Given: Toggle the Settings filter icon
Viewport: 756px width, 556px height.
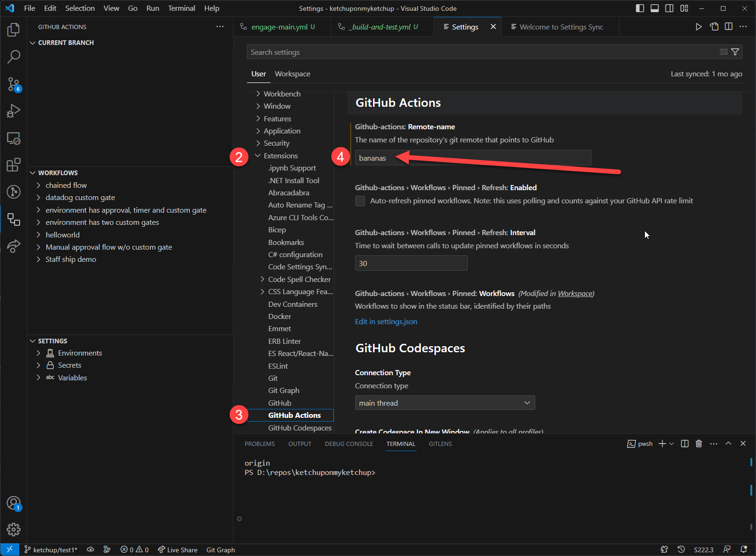Looking at the screenshot, I should 735,52.
